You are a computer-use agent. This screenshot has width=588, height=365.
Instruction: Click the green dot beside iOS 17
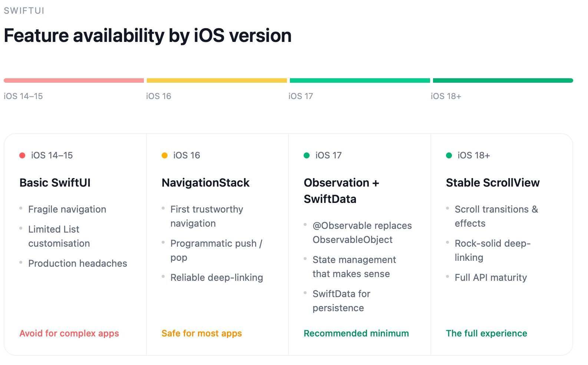(307, 155)
